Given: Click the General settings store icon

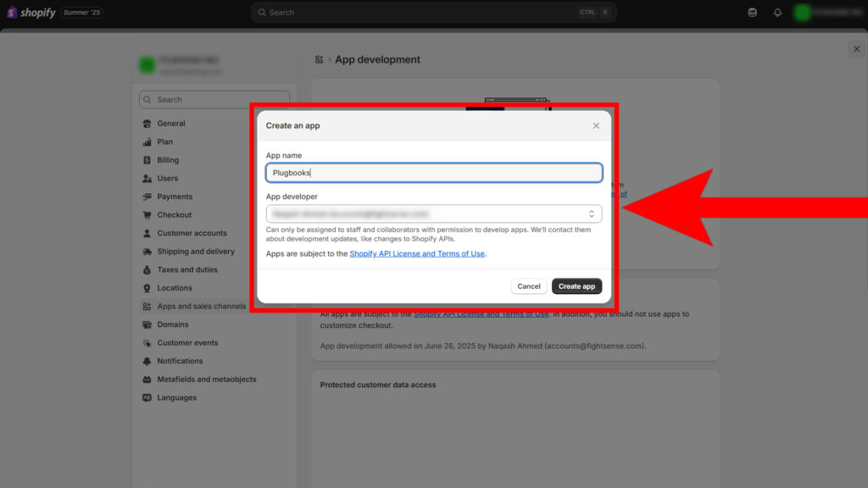Looking at the screenshot, I should (x=147, y=124).
